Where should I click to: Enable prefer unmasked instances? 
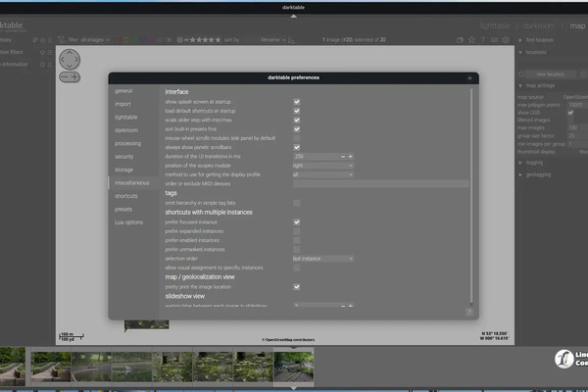click(x=297, y=250)
